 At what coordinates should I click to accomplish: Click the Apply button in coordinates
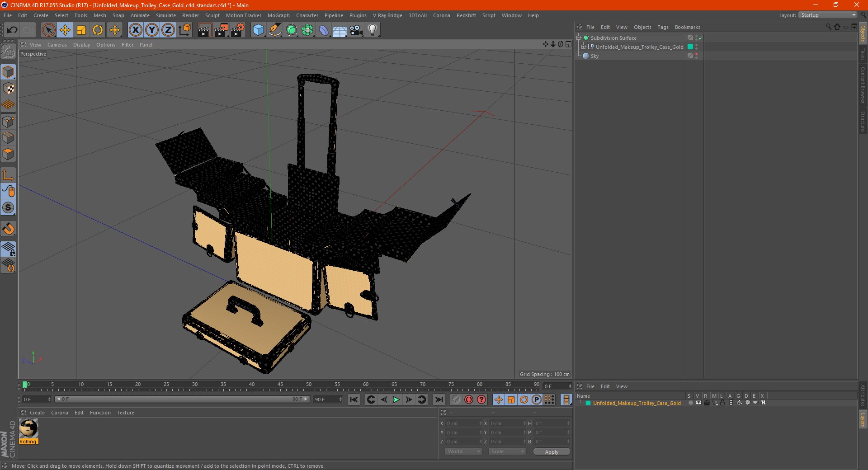pyautogui.click(x=551, y=451)
